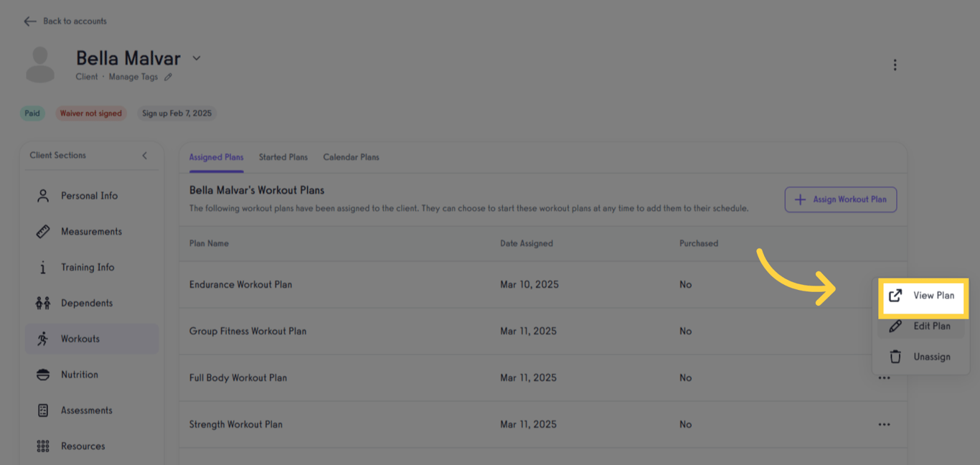Open Full Body Workout Plan row options
The image size is (980, 465).
[884, 378]
